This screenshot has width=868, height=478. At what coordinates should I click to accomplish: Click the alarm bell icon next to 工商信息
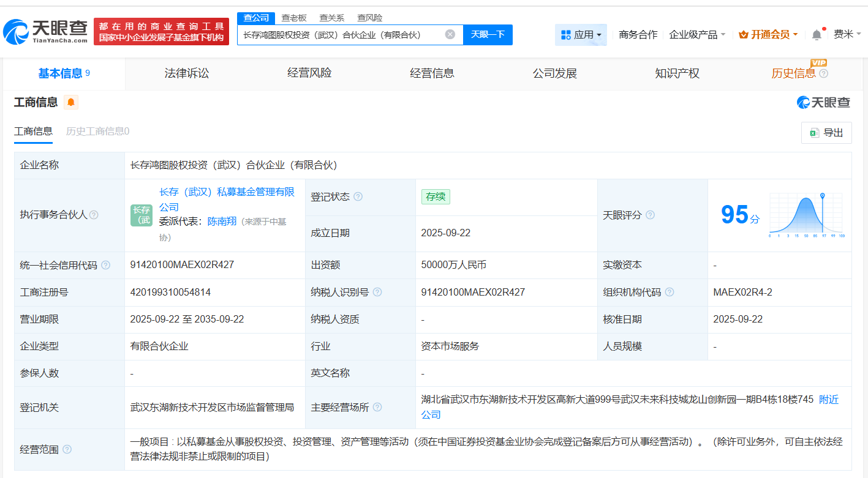point(72,102)
